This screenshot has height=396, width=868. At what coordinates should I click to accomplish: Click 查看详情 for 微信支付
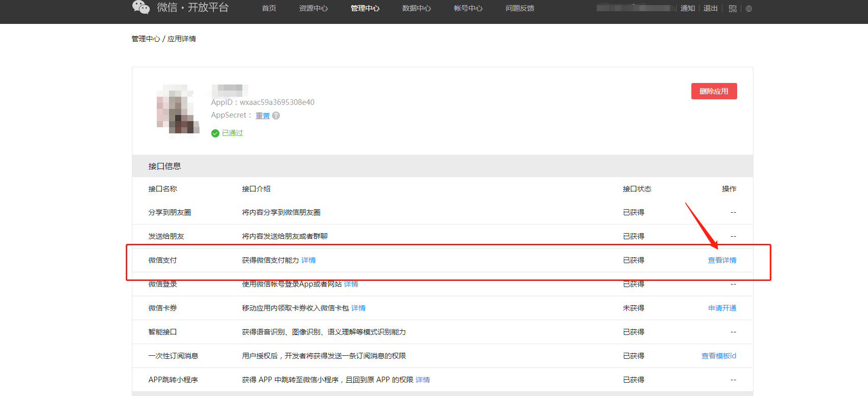click(722, 260)
